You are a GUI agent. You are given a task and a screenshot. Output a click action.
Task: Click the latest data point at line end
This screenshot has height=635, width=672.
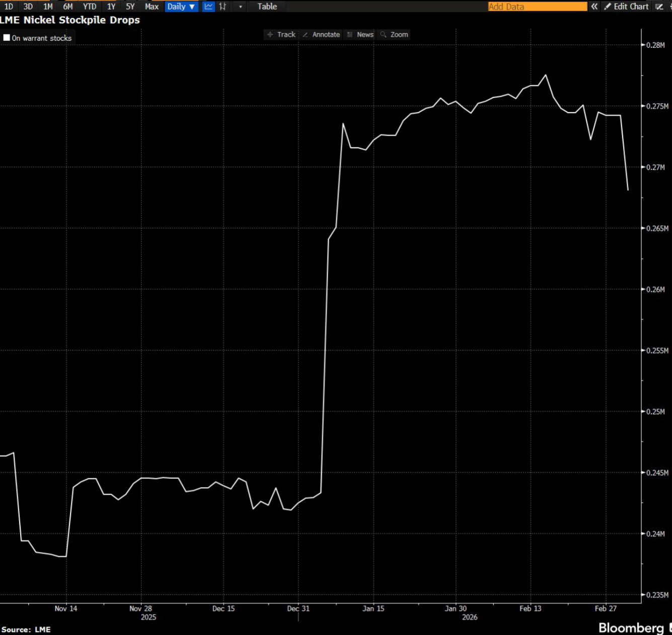pyautogui.click(x=628, y=190)
